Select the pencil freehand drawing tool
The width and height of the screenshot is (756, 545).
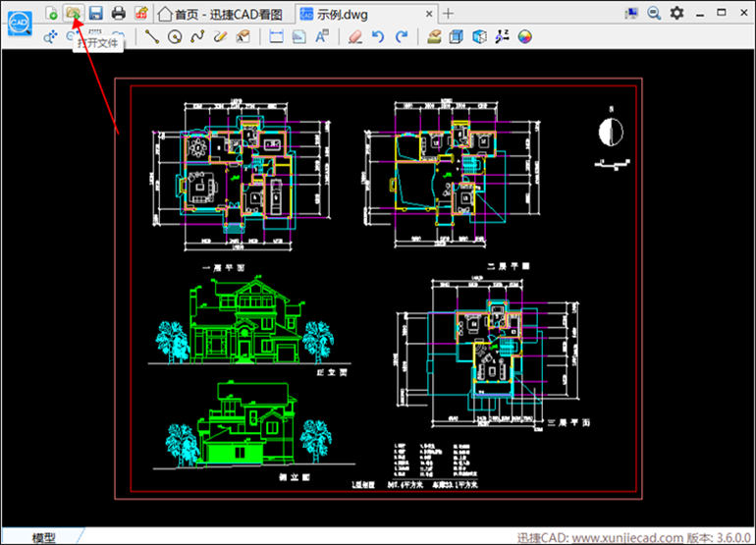pyautogui.click(x=220, y=36)
